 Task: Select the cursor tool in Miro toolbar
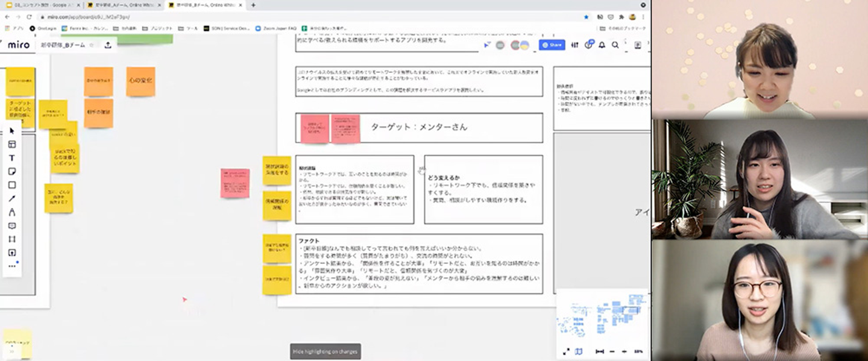[12, 131]
